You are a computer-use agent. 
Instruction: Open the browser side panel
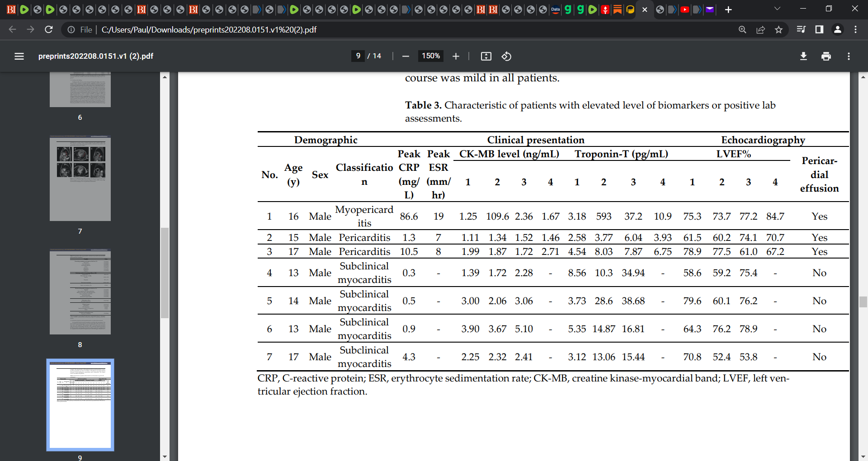[819, 29]
